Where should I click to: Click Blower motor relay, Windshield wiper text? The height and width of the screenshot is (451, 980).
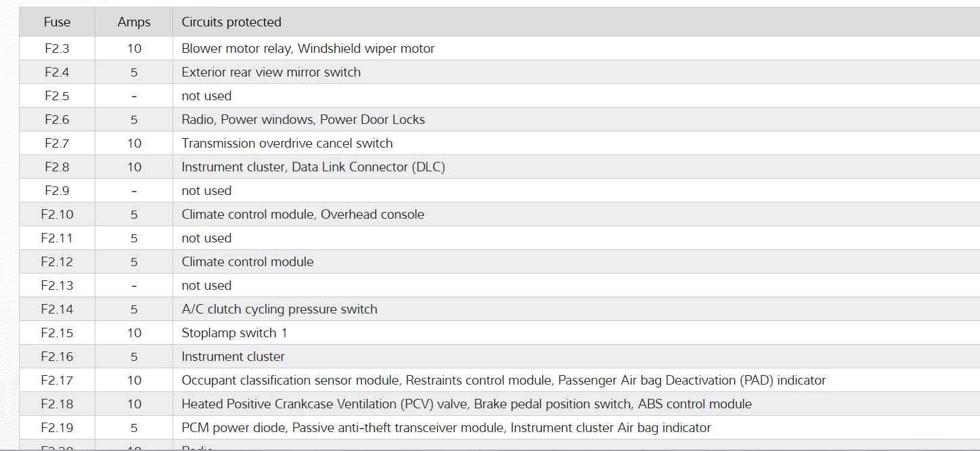pyautogui.click(x=308, y=49)
